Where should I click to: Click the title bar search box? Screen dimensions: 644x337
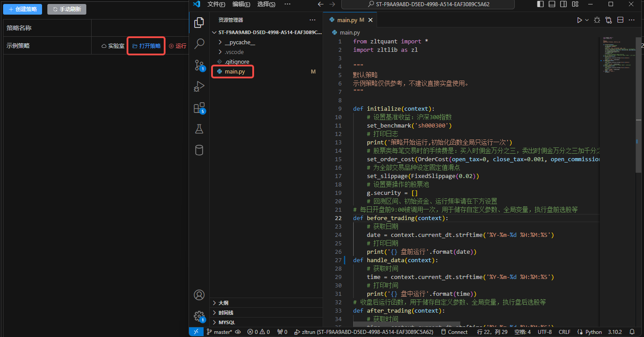click(x=428, y=4)
